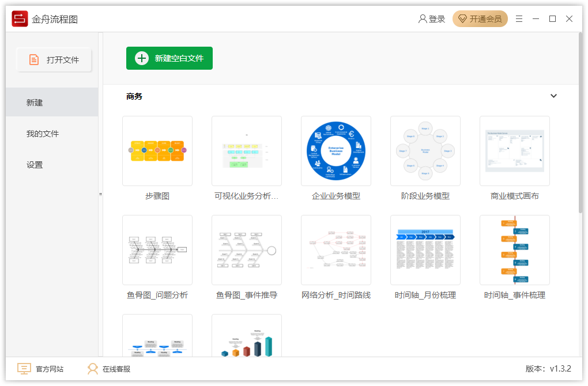Expand the 开通会员 membership options
The width and height of the screenshot is (588, 386).
[x=480, y=18]
